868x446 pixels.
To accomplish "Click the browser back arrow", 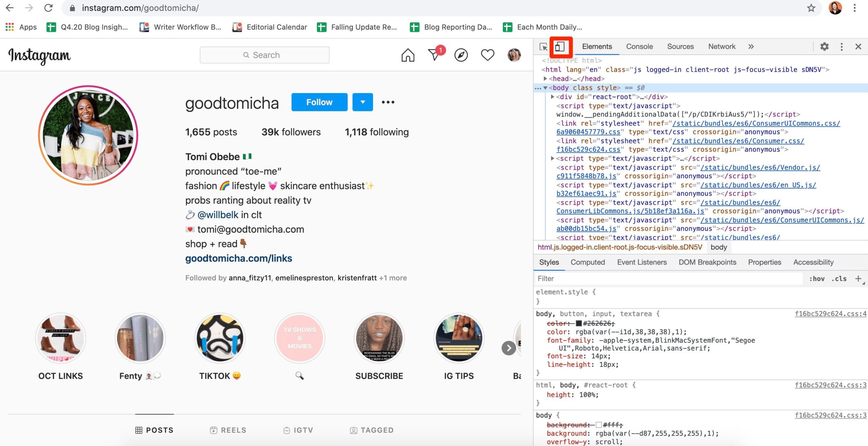I will (x=9, y=8).
